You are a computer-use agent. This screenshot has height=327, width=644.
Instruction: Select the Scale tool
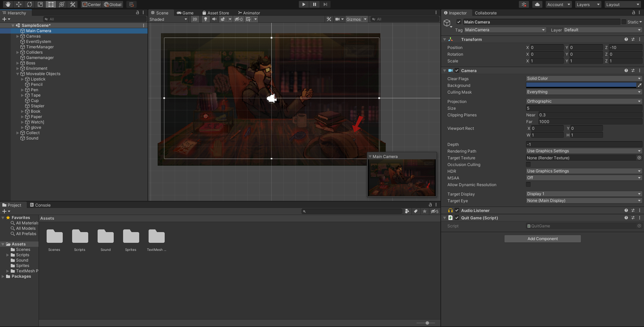40,4
